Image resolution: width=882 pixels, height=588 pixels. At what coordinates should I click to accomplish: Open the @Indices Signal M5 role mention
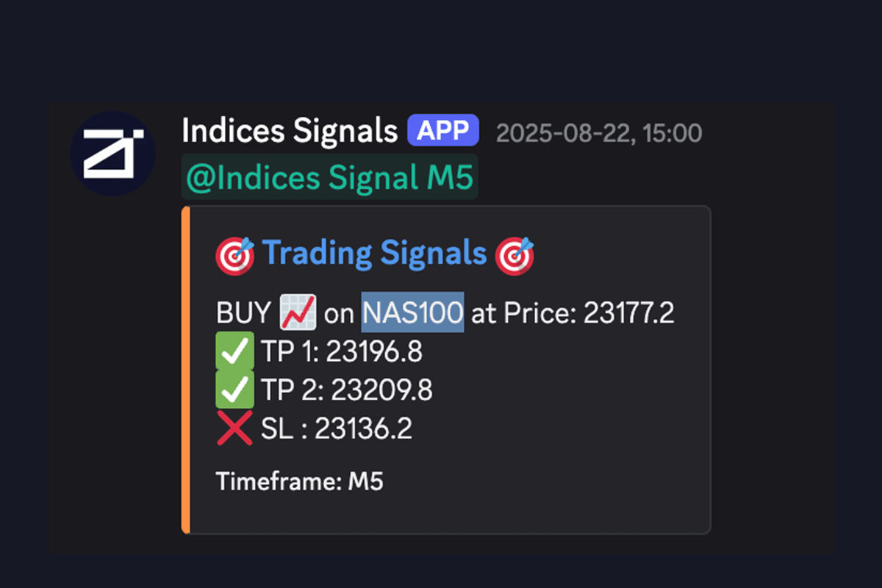pos(329,177)
